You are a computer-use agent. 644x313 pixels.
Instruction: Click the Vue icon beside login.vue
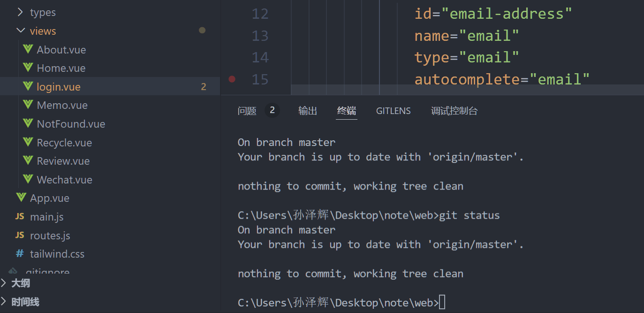[28, 87]
